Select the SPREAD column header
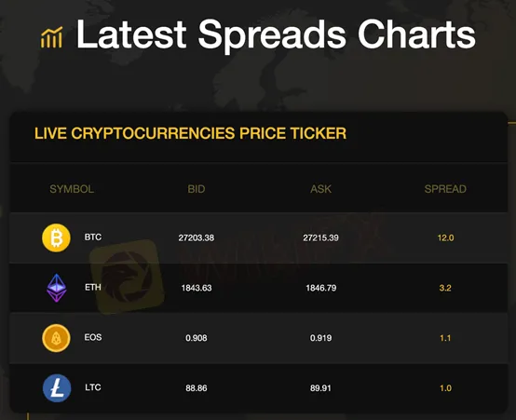This screenshot has height=420, width=516. click(x=445, y=189)
